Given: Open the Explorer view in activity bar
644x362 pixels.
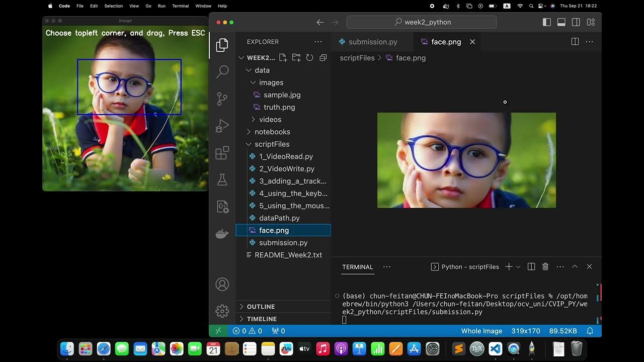Looking at the screenshot, I should [222, 45].
